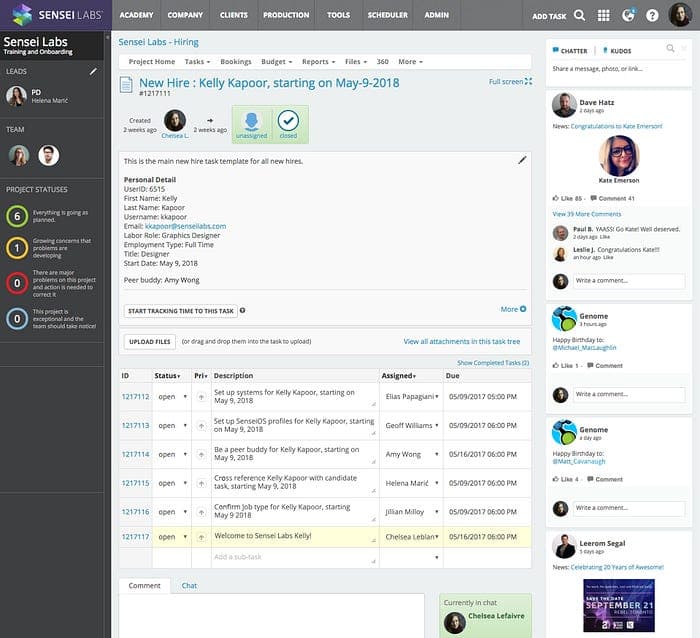Click the kkapoor@senseilabs.com email link

tap(186, 226)
